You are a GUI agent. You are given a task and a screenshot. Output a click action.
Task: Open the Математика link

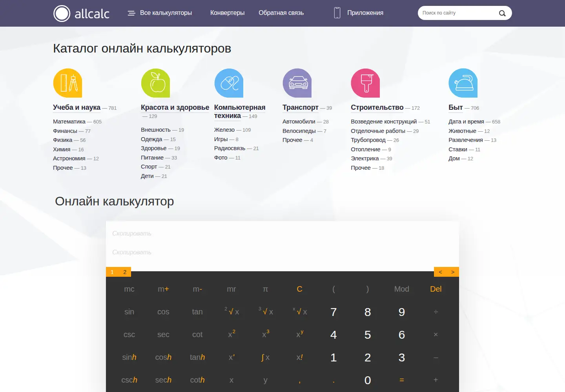69,122
